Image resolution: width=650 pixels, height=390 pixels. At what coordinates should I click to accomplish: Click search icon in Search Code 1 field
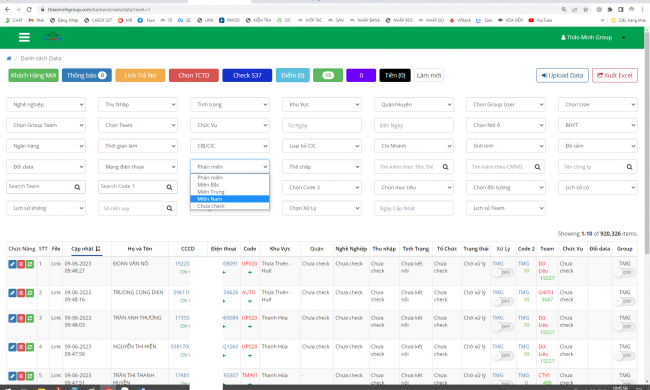[x=169, y=187]
